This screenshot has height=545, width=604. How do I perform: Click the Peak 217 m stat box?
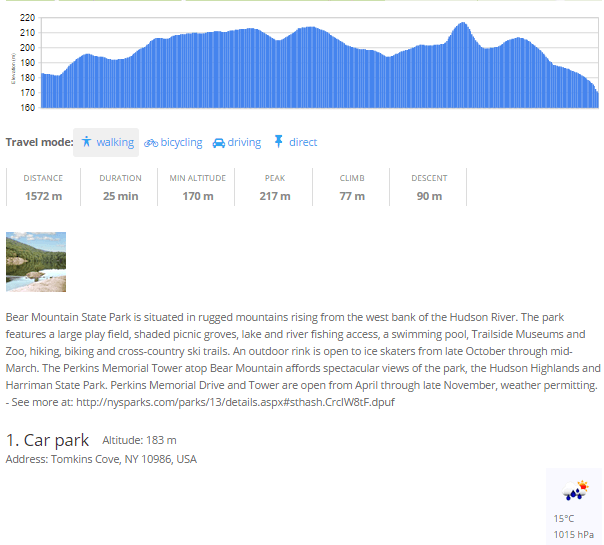[275, 188]
